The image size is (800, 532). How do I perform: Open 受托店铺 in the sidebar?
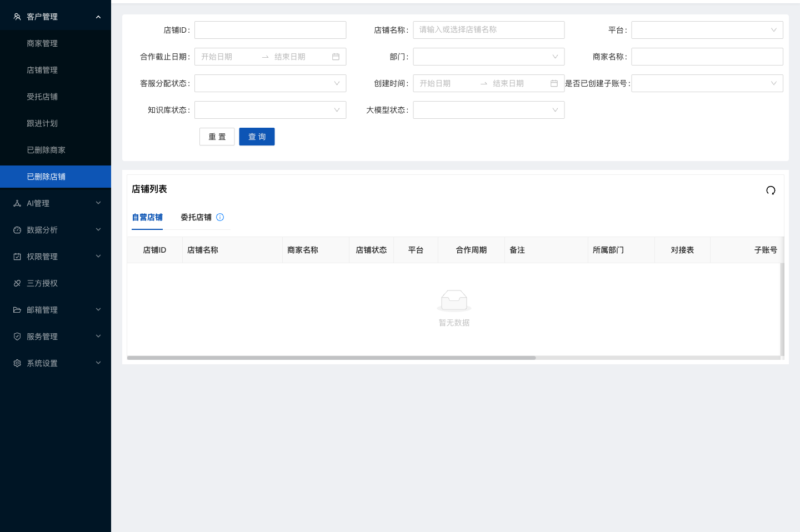[x=56, y=97]
